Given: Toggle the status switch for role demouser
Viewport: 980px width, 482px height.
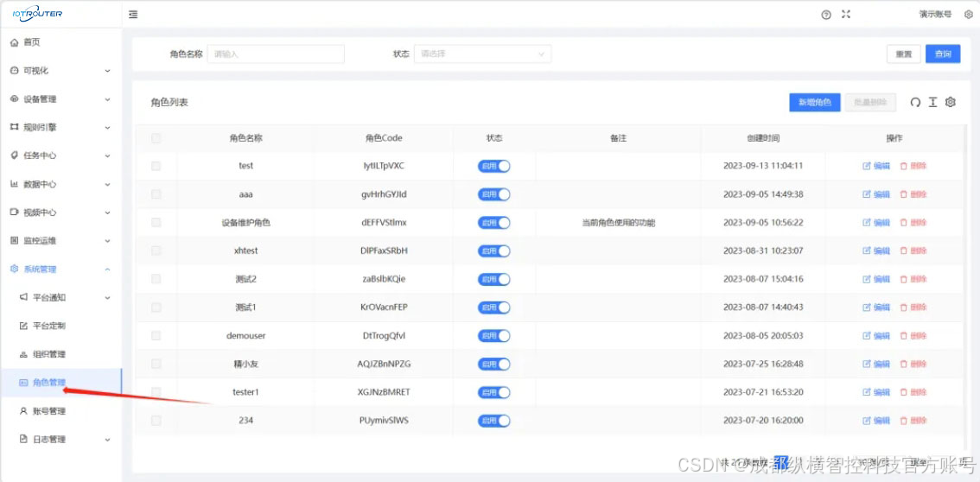Looking at the screenshot, I should pyautogui.click(x=493, y=335).
